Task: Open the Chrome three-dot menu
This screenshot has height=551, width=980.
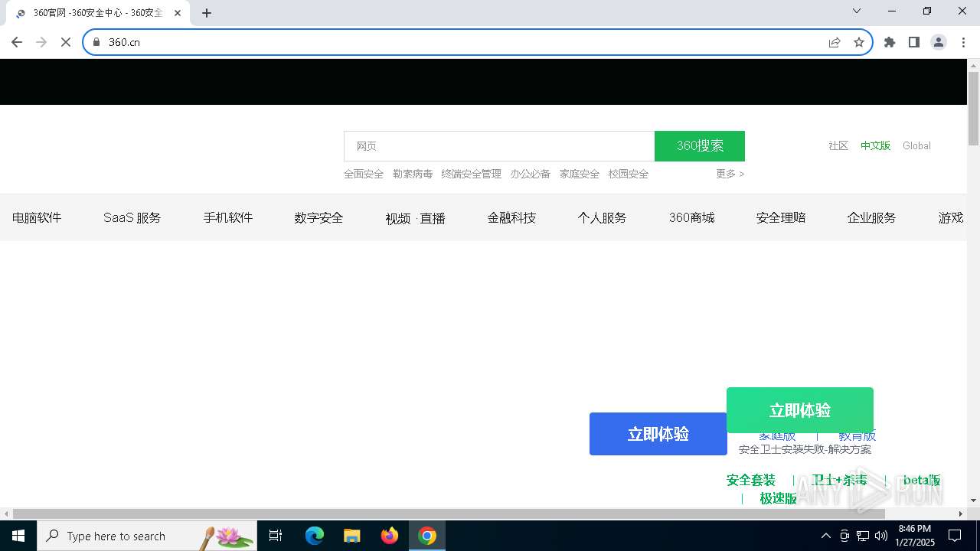Action: [x=963, y=42]
